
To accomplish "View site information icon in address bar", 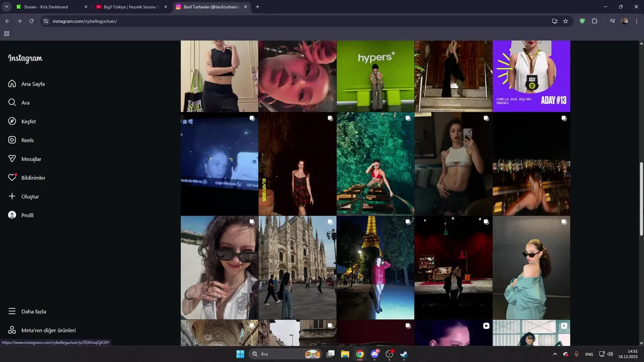I will point(46,21).
